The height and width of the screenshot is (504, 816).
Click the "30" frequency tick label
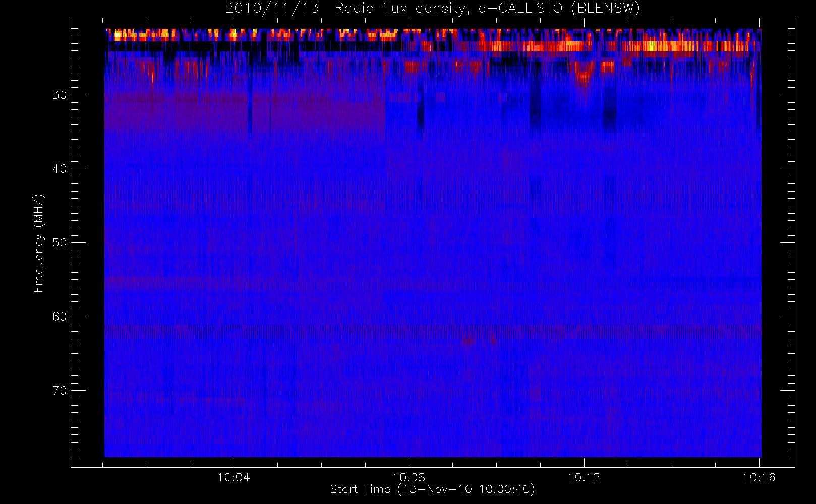60,95
